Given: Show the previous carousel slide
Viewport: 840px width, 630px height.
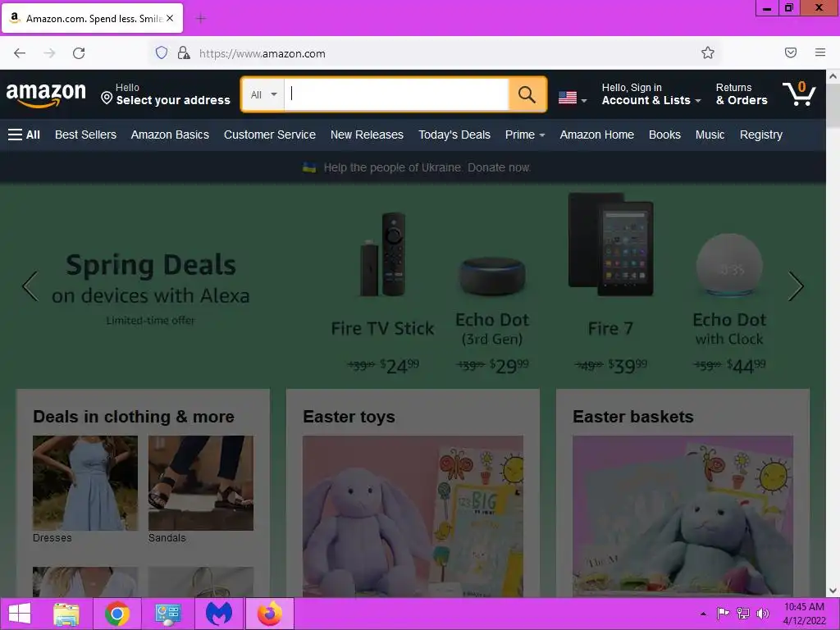Looking at the screenshot, I should click(x=30, y=286).
